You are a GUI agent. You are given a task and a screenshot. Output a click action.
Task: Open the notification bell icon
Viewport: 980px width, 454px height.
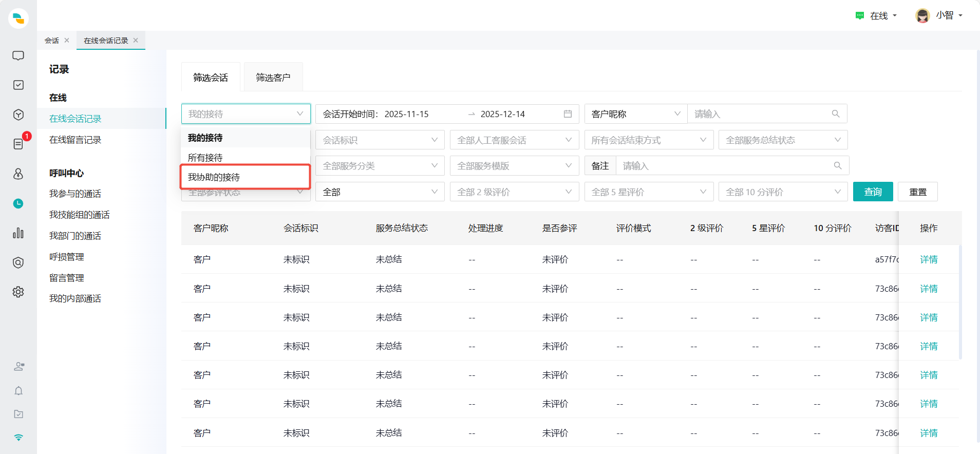pos(18,391)
